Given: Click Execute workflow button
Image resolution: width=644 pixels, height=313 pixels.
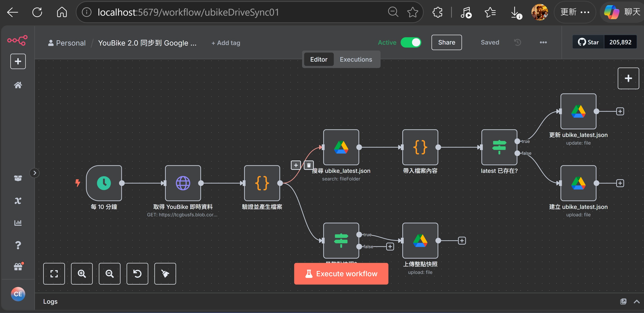Looking at the screenshot, I should 341,274.
